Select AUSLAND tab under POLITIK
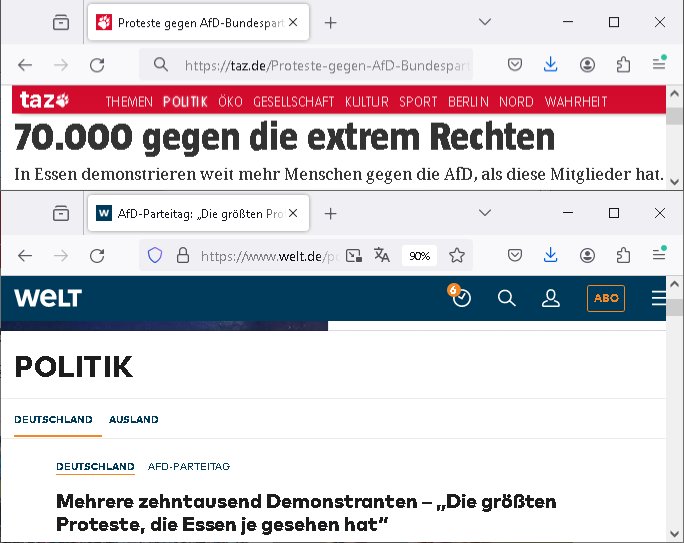Viewport: 684px width, 543px height. point(133,420)
